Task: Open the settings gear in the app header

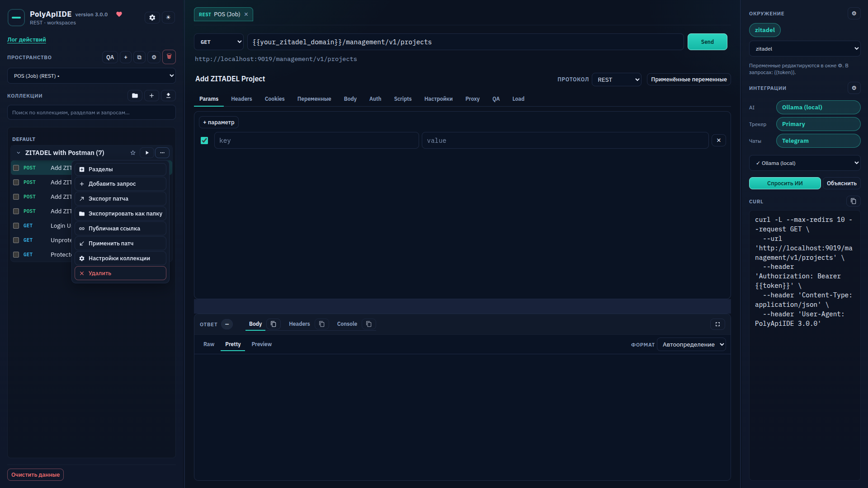Action: [x=152, y=18]
